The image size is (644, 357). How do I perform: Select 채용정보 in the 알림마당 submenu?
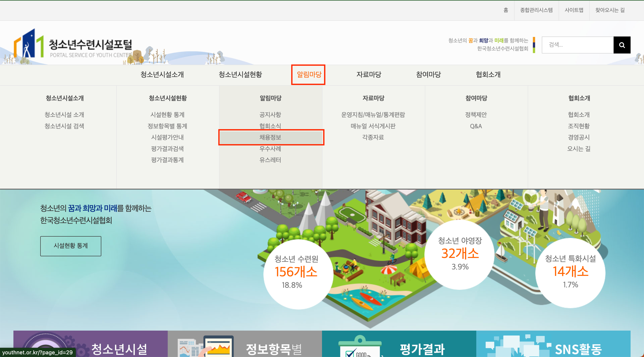pyautogui.click(x=271, y=137)
